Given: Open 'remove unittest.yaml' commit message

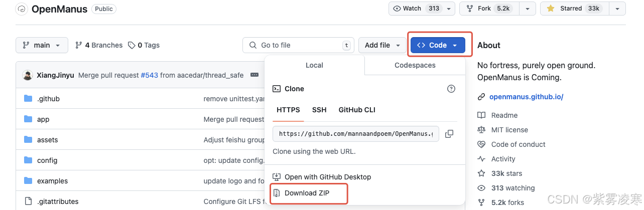Looking at the screenshot, I should (234, 99).
